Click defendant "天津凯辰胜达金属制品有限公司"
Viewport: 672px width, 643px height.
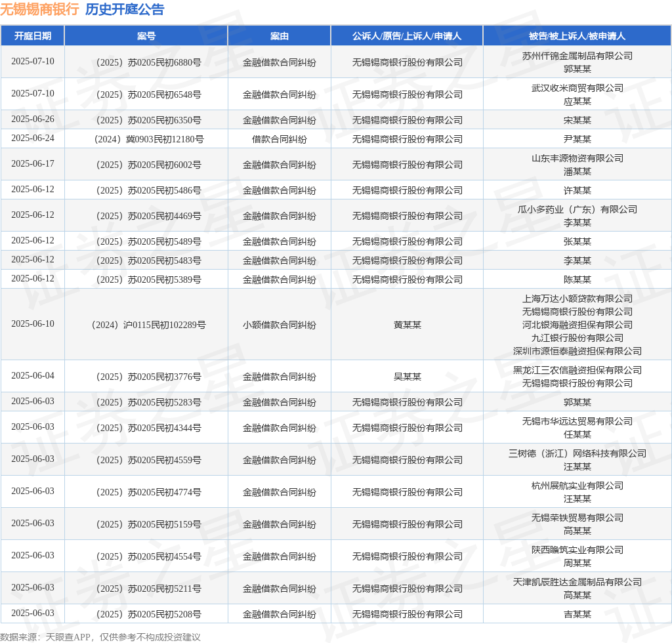[577, 583]
